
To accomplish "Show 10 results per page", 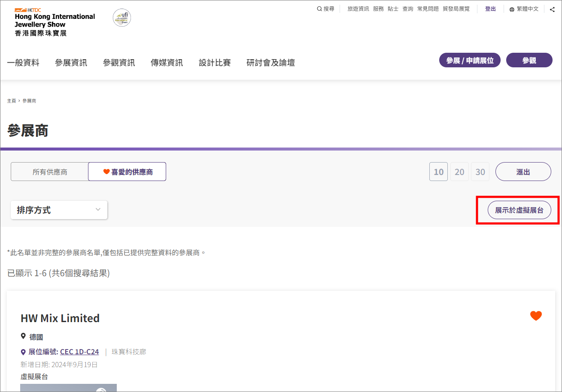I will coord(438,172).
